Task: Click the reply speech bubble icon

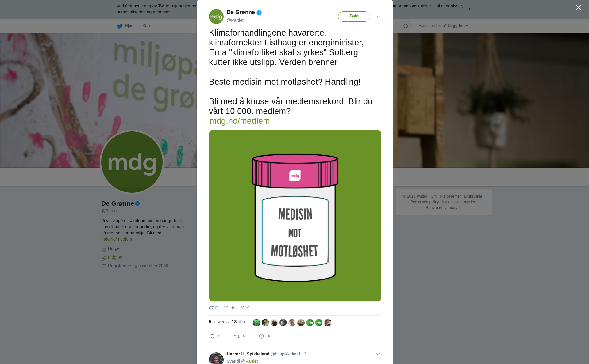Action: [212, 336]
